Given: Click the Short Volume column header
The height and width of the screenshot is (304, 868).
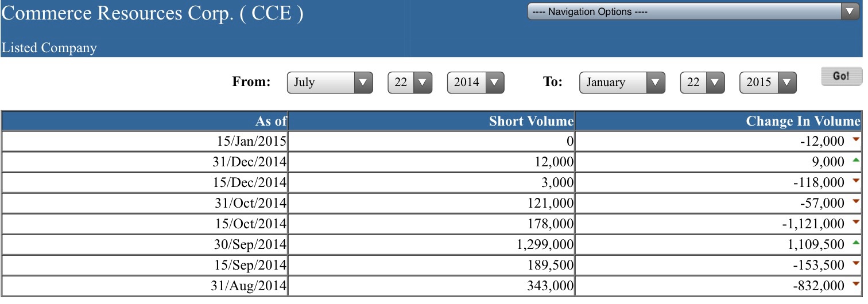Looking at the screenshot, I should point(531,121).
